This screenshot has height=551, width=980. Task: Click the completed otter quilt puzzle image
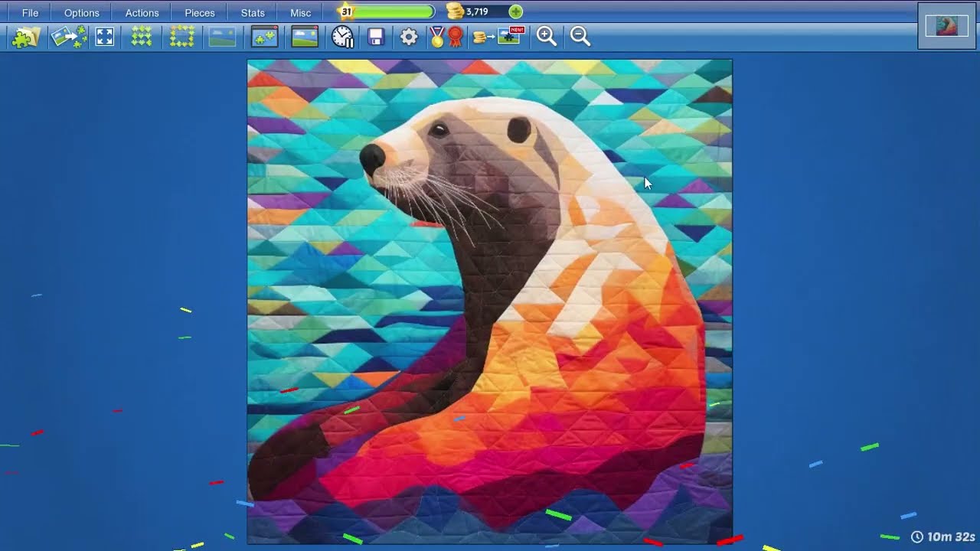(490, 302)
